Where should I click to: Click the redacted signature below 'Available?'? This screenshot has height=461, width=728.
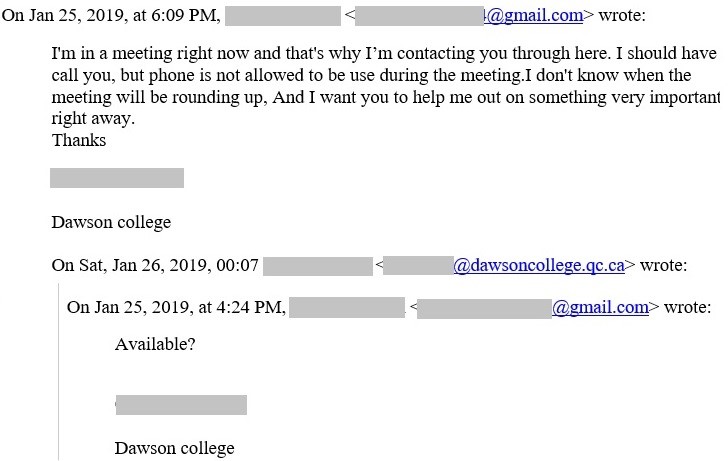181,405
